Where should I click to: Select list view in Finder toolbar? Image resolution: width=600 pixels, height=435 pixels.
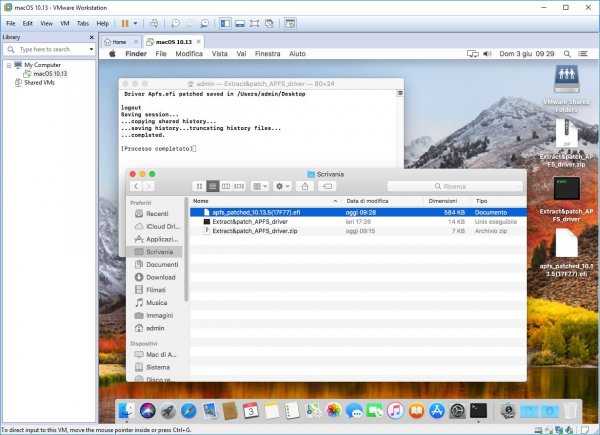(212, 186)
